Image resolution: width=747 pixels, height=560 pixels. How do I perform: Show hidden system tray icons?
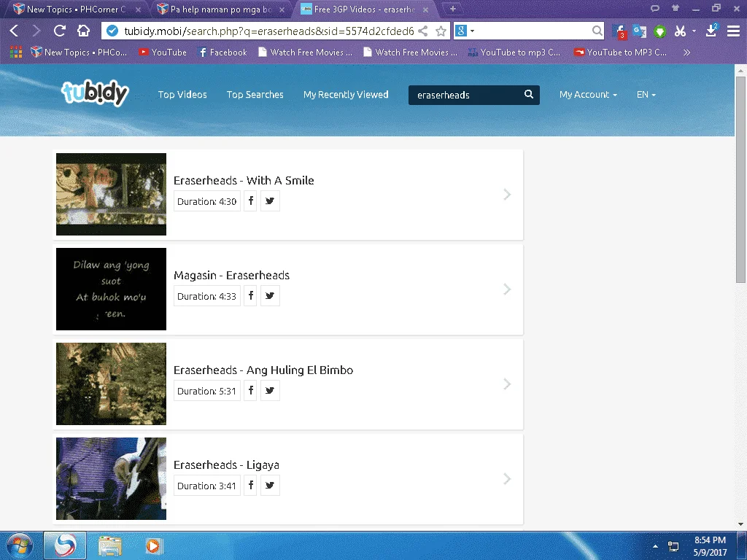coord(656,546)
